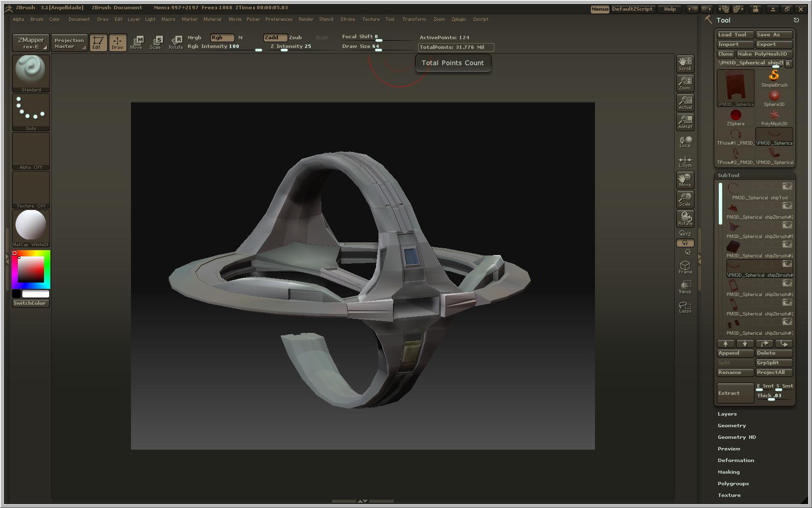
Task: Hide the PM3D_Spherical shipTool subtool
Action: point(787,186)
